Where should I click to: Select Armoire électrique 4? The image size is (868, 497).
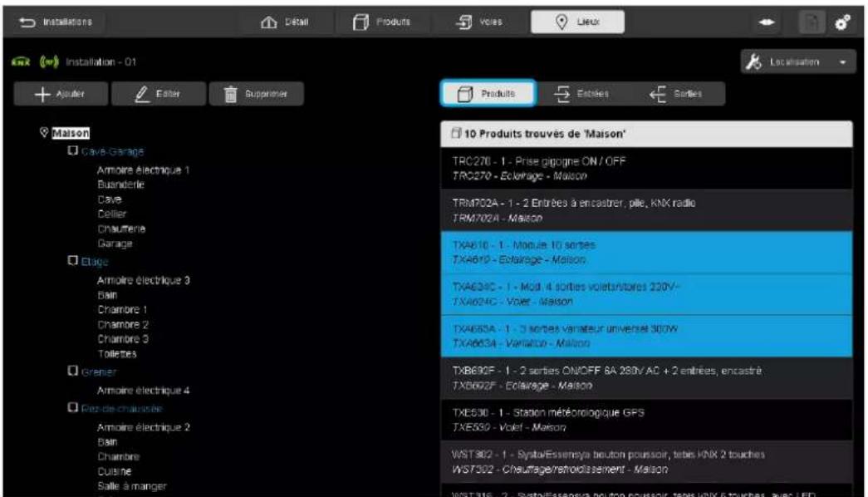pyautogui.click(x=144, y=391)
